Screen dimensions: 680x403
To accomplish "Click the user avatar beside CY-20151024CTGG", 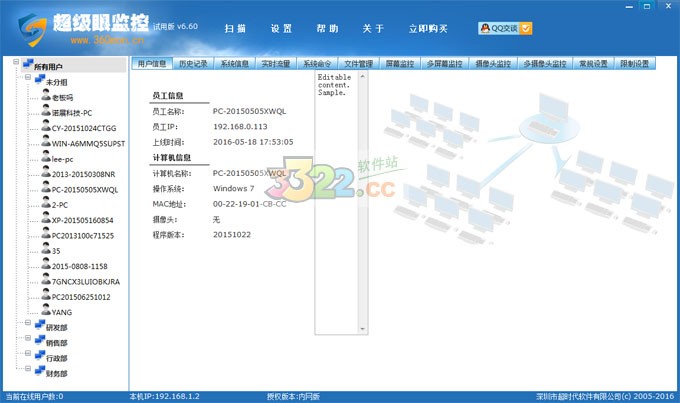I will [x=46, y=126].
